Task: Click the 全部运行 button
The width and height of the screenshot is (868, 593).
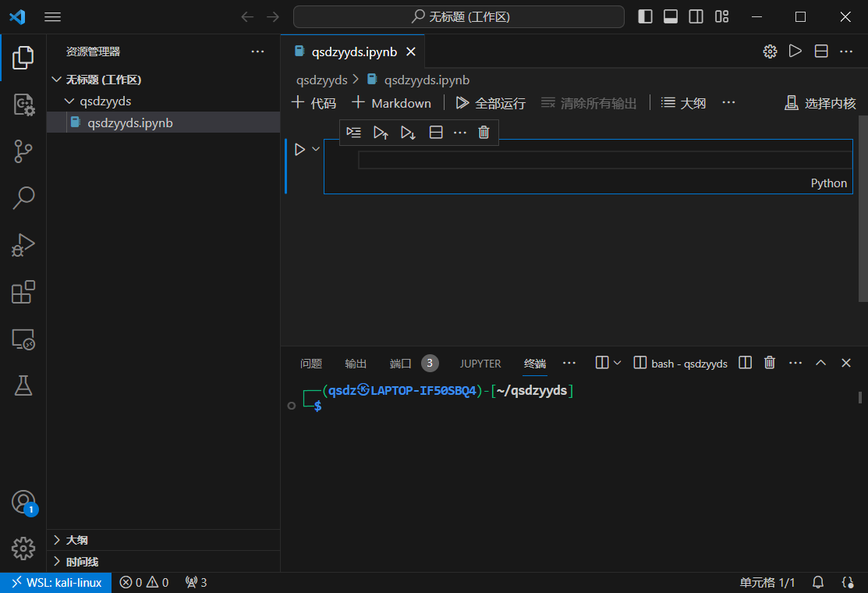Action: click(x=491, y=103)
